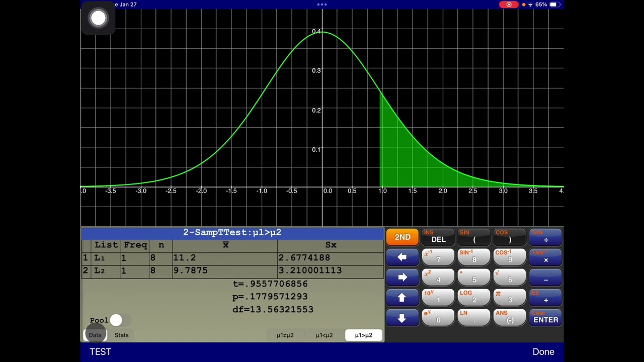Tap the decimal point key
644x362 pixels.
coord(474,318)
